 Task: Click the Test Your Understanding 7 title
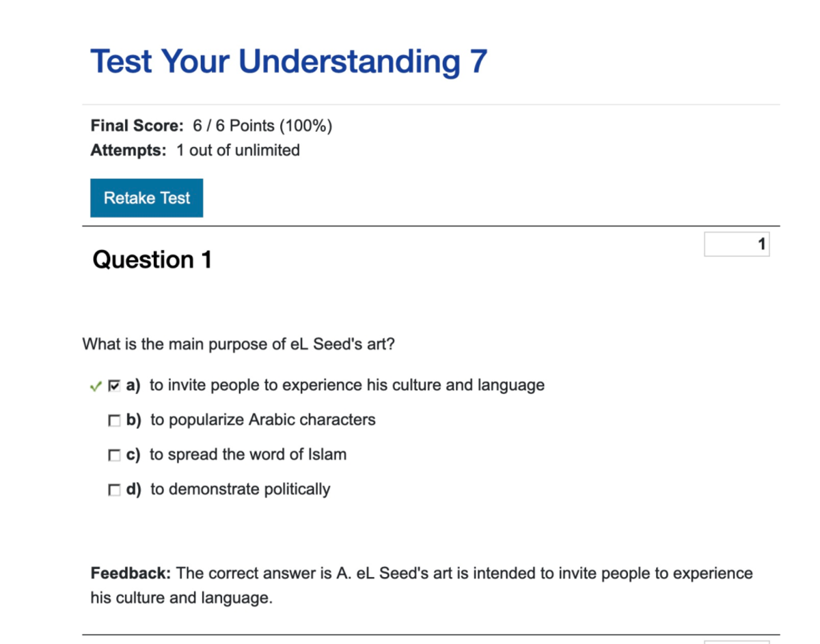288,61
